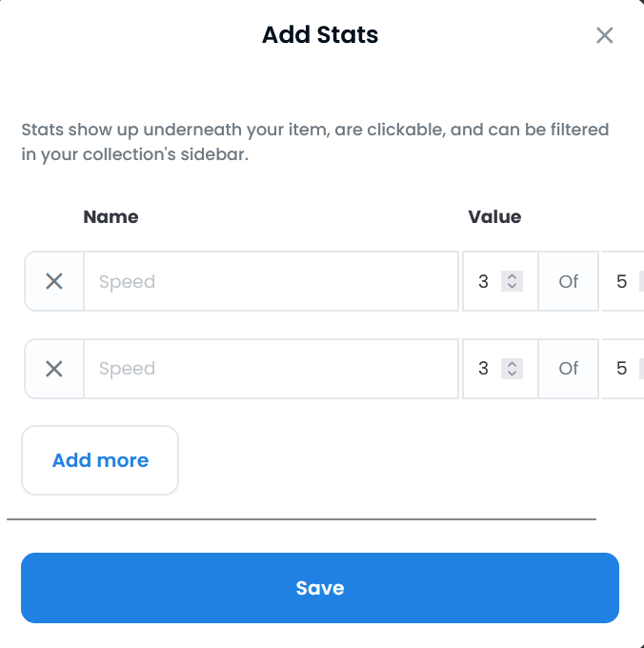Click the second row's value number 3
Screen dimensions: 644x648
coord(483,369)
